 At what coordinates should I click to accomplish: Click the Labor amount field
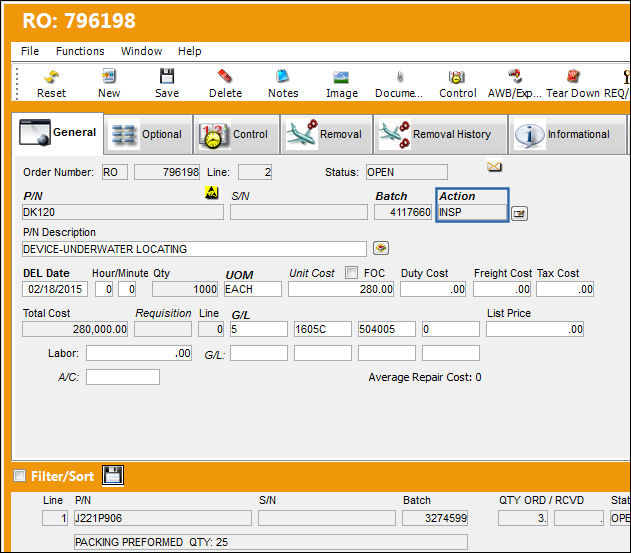[139, 353]
